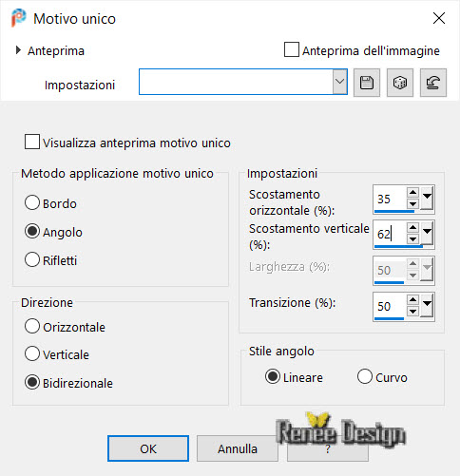Click the reset to default arrow icon

(433, 83)
